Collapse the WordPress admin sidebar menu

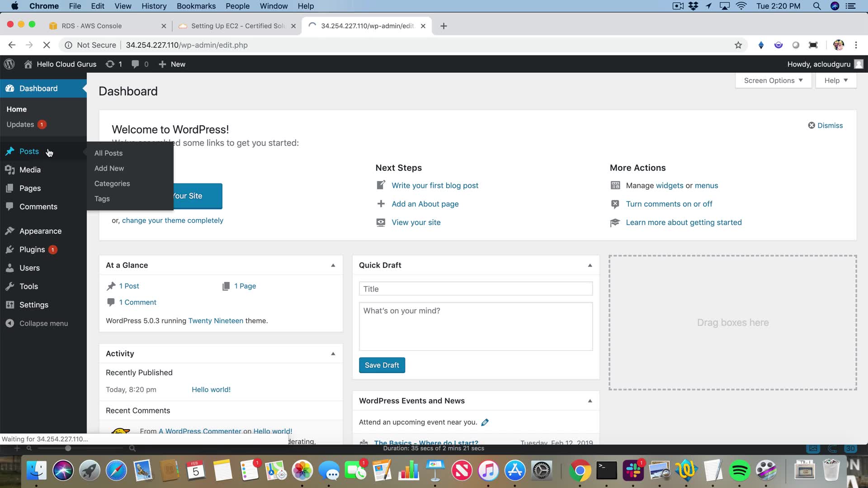tap(43, 323)
